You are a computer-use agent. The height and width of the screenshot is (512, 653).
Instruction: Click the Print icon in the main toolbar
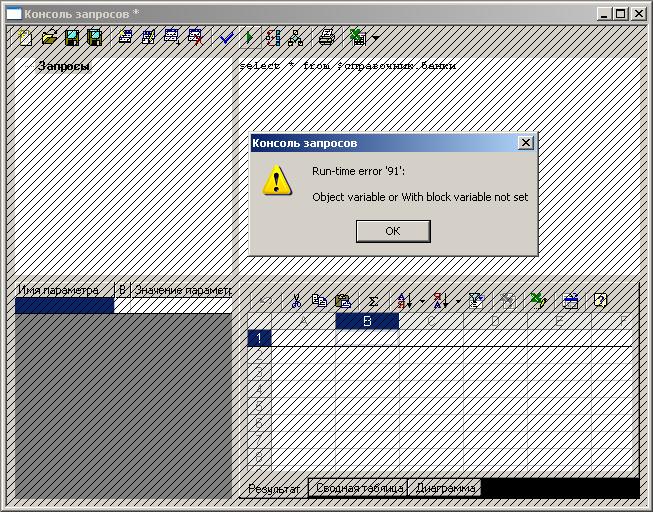pyautogui.click(x=326, y=38)
